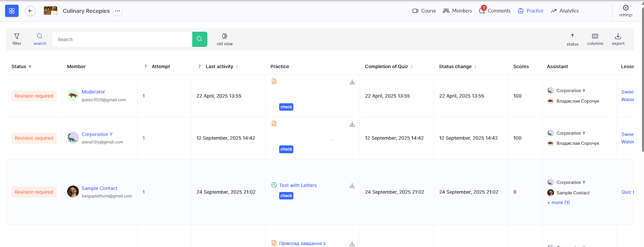
Task: Open the Members tab
Action: pos(457,11)
